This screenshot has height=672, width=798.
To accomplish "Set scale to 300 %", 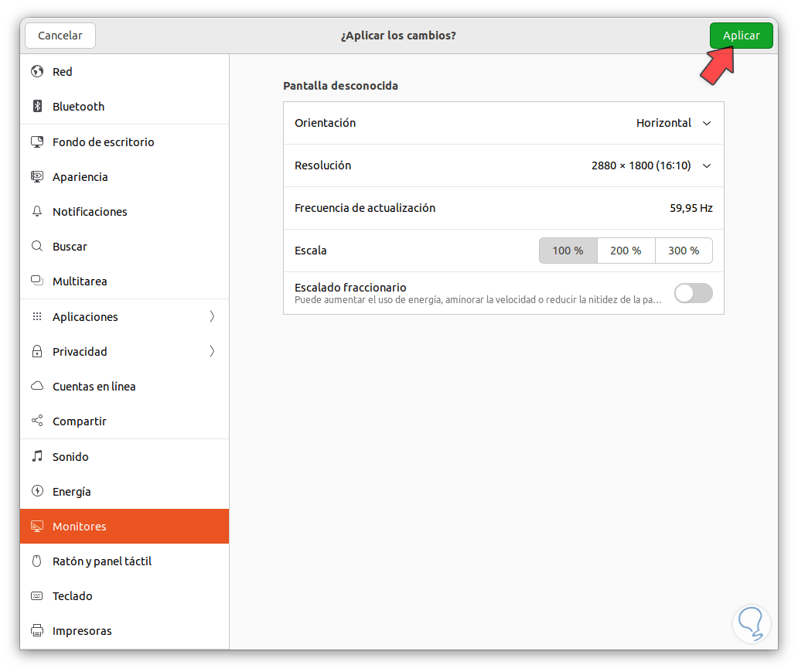I will tap(684, 251).
